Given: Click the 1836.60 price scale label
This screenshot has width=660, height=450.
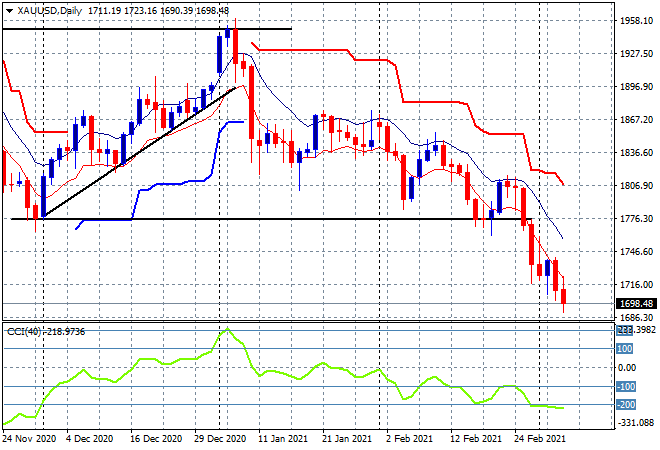Looking at the screenshot, I should click(x=636, y=152).
